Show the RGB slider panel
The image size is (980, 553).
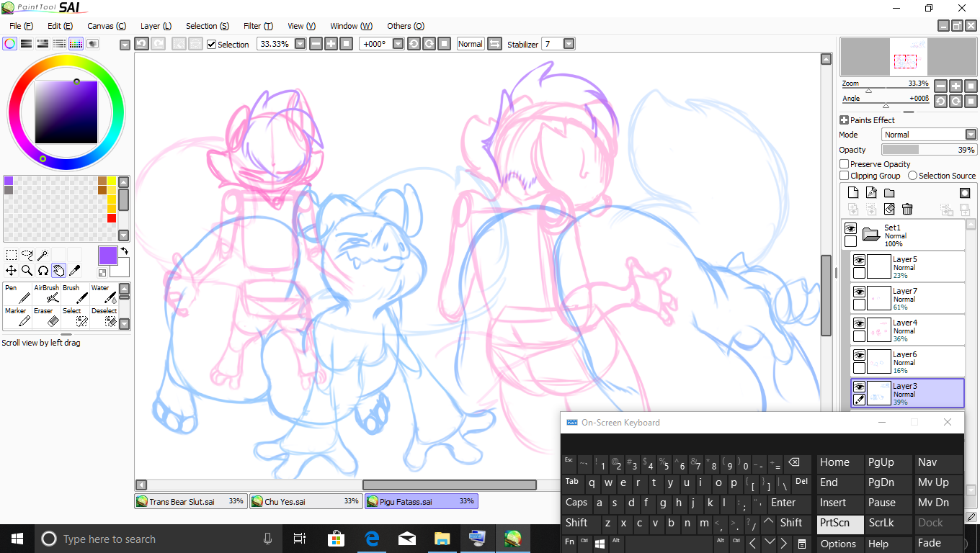pyautogui.click(x=27, y=44)
